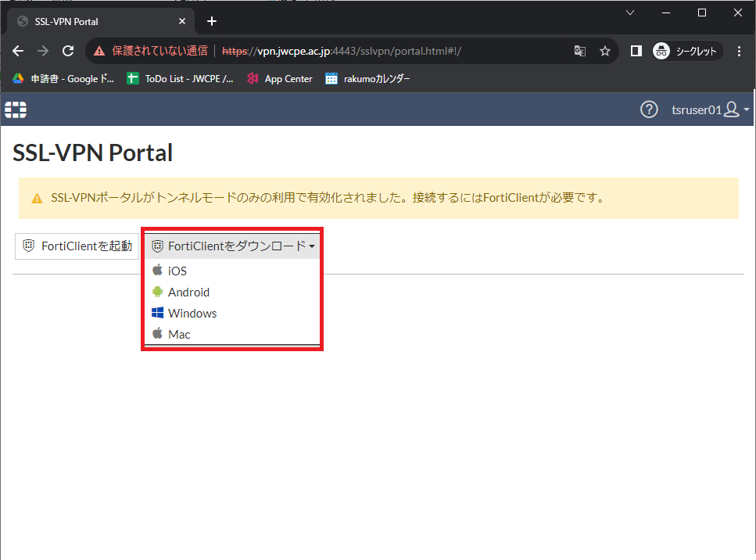Screen dimensions: 756x560
Task: Launch FortiClient with the FortiClientを起動 button
Action: tap(77, 246)
